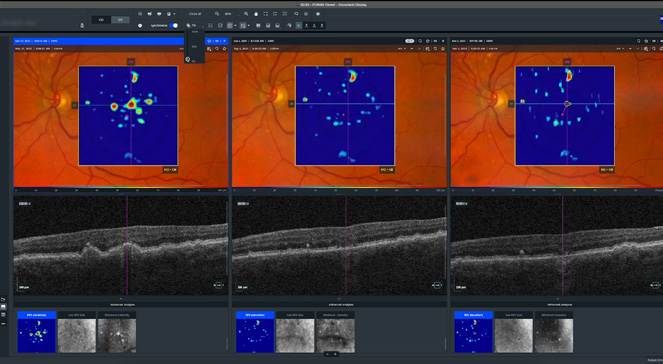Click the magnifier icon left of 80%
663x364 pixels.
[217, 14]
